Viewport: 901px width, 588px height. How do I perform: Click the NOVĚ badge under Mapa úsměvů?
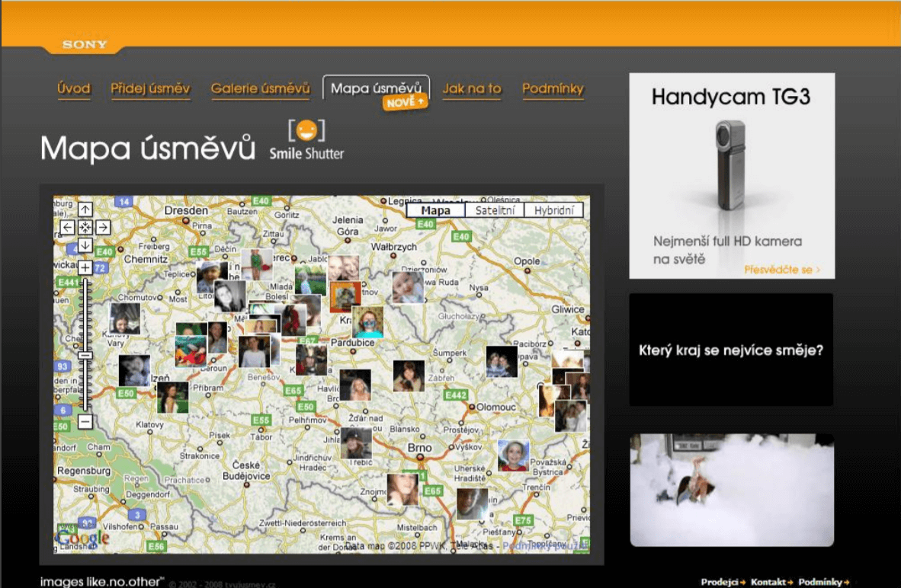click(x=405, y=102)
